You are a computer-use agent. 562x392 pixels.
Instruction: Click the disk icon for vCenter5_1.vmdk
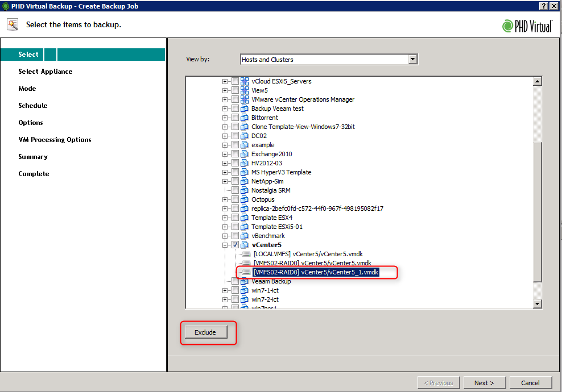click(246, 272)
